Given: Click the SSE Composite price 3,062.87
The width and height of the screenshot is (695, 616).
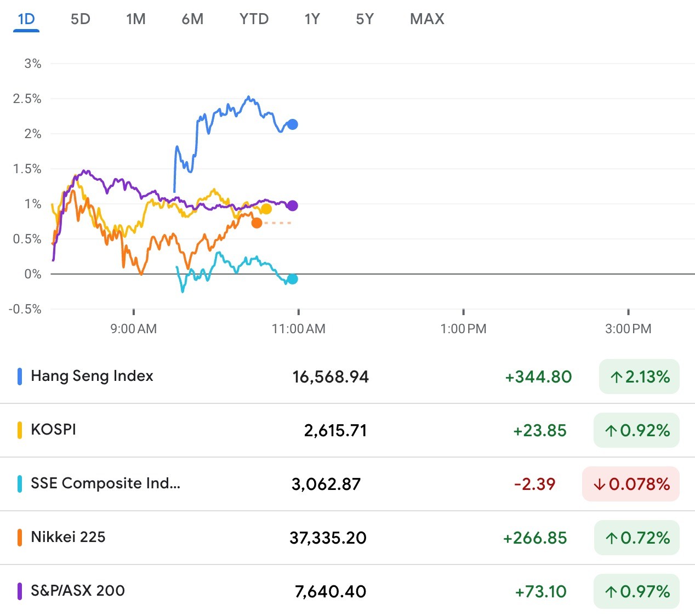Looking at the screenshot, I should [326, 484].
